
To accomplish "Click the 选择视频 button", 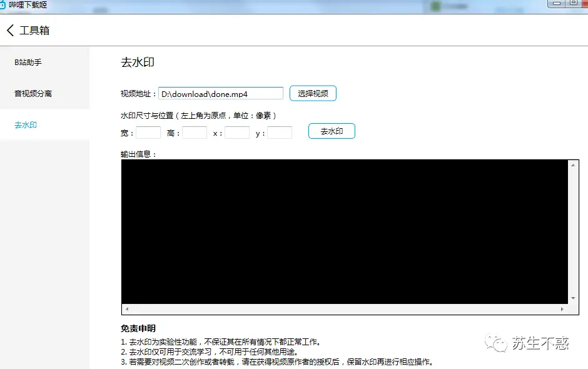I will [x=313, y=92].
